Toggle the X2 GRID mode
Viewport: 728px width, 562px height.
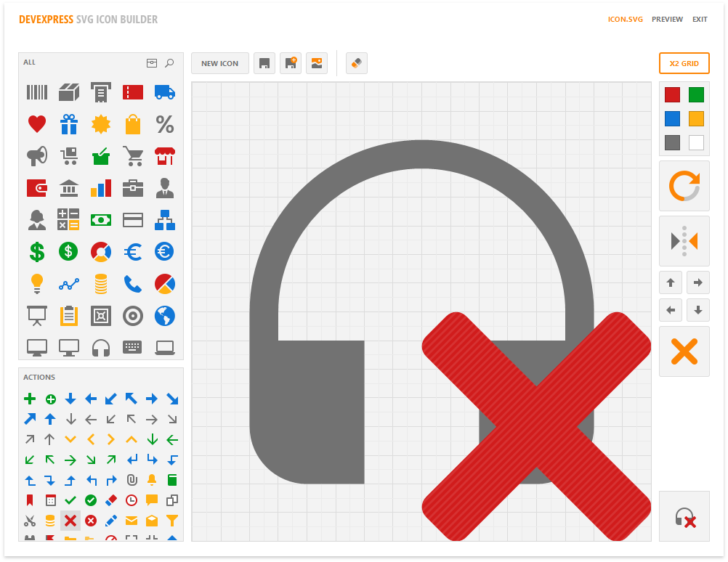(x=684, y=63)
